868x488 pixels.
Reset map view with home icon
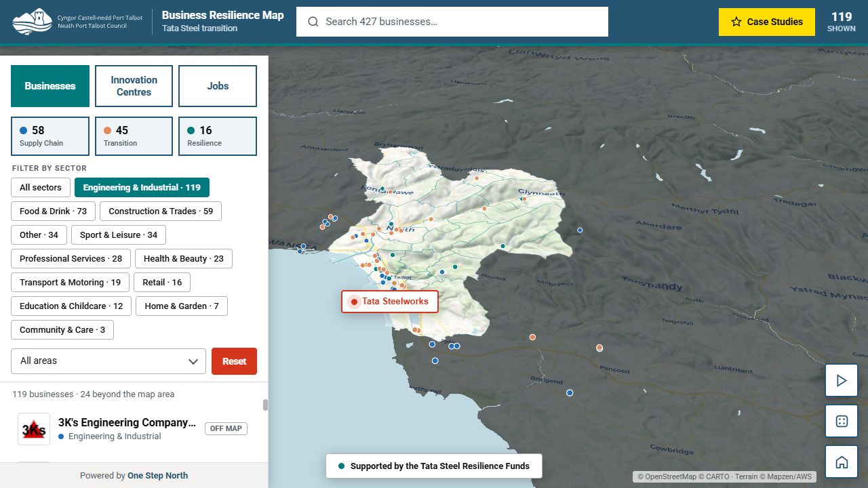(842, 462)
